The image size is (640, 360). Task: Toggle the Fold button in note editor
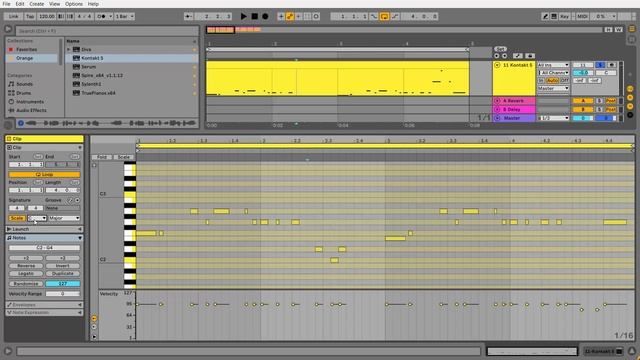[102, 157]
